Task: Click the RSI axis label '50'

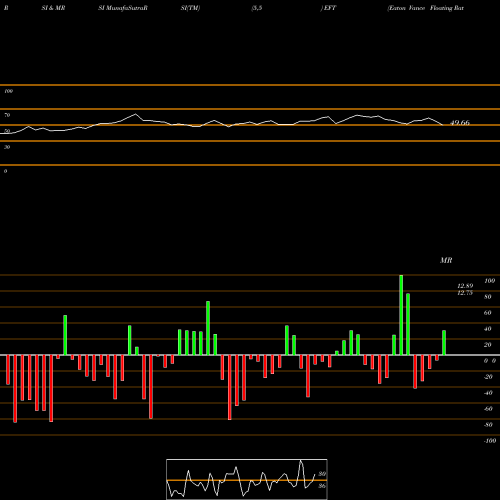Action: click(7, 131)
